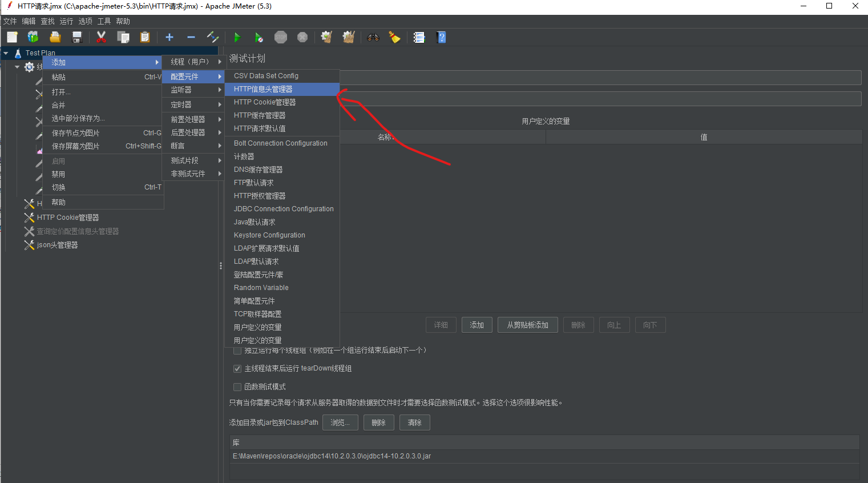Click 删除 next to the 浏览 button
This screenshot has width=868, height=483.
[379, 422]
